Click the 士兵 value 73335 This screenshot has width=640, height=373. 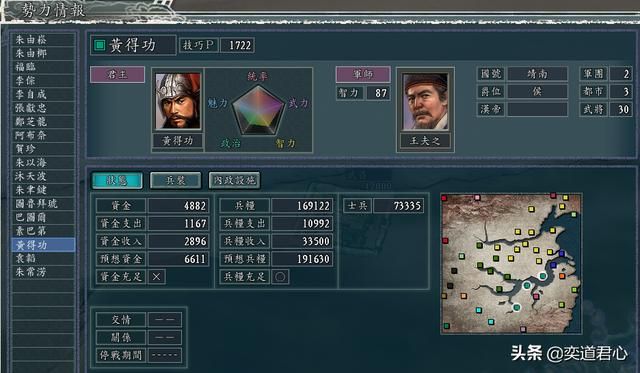click(x=398, y=206)
